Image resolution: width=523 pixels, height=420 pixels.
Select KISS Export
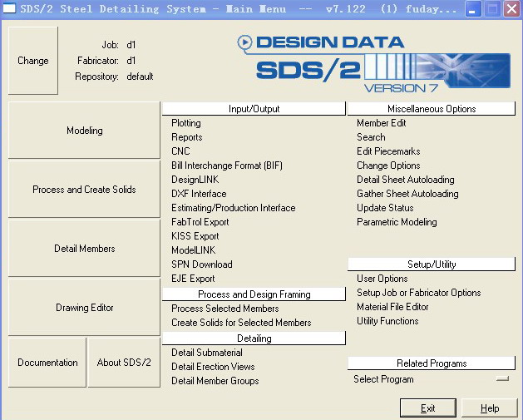(195, 236)
